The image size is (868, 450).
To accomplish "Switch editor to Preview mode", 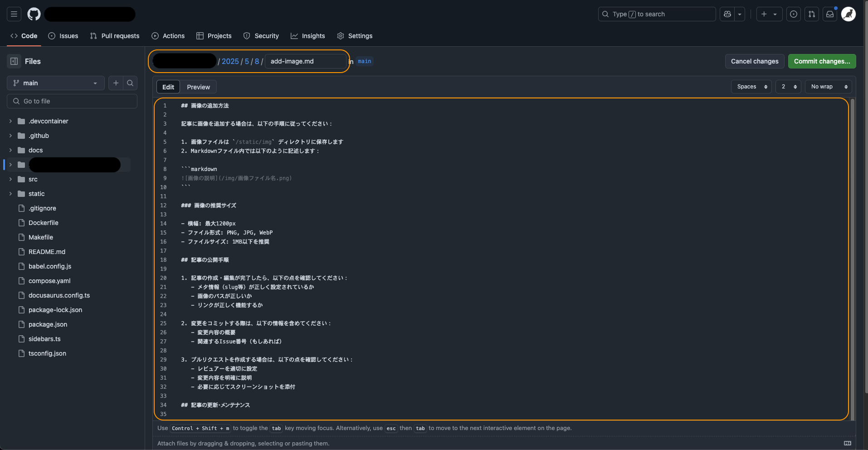I will click(198, 87).
